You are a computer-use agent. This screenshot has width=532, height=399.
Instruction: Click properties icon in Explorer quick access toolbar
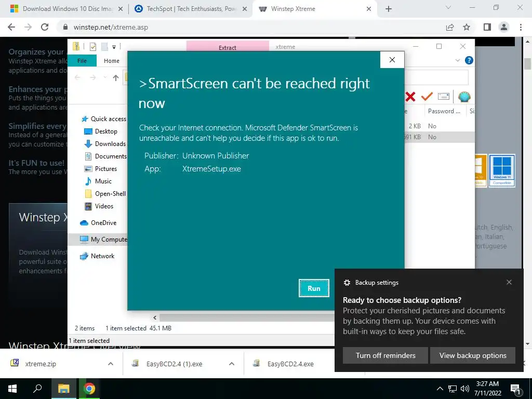click(x=93, y=46)
